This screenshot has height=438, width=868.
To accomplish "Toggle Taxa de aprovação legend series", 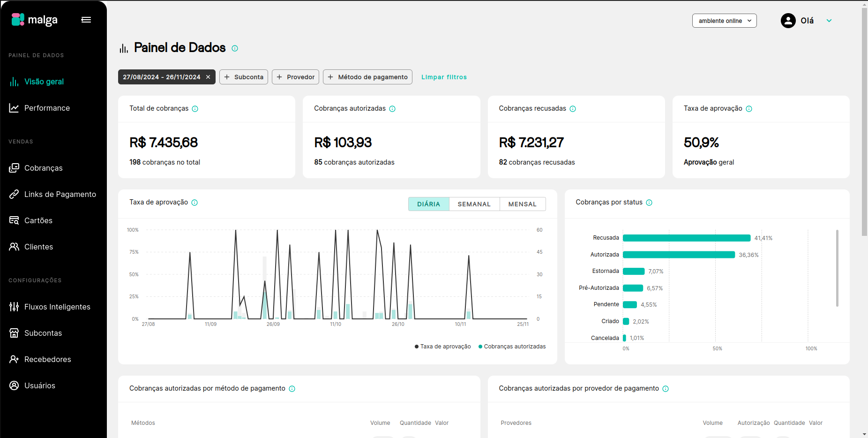I will click(443, 347).
